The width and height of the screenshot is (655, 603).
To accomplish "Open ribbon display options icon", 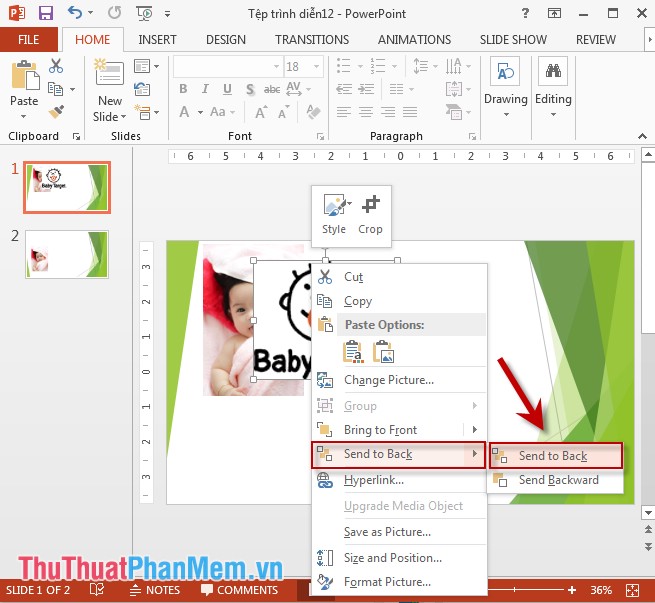I will [554, 13].
